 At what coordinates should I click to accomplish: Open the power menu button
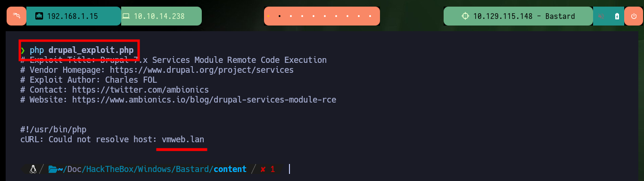[633, 16]
